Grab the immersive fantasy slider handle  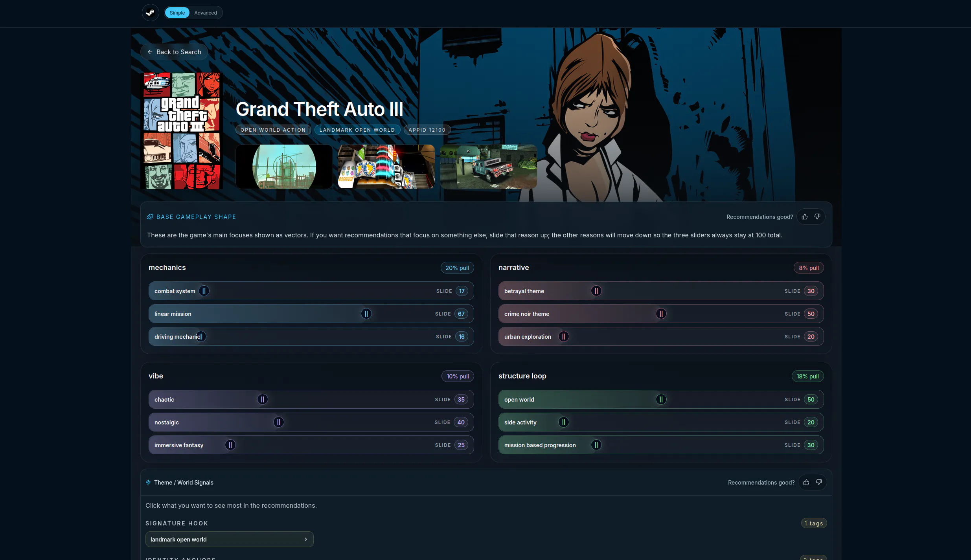coord(230,445)
